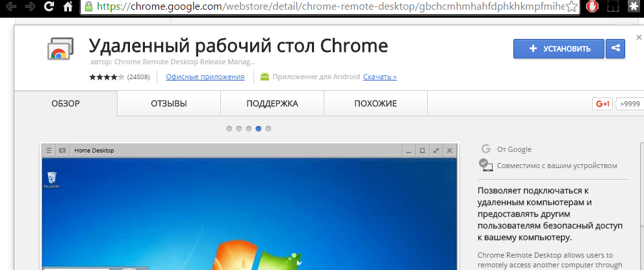The width and height of the screenshot is (644, 270).
Task: Switch to the ОБЗОР tab
Action: coord(66,103)
